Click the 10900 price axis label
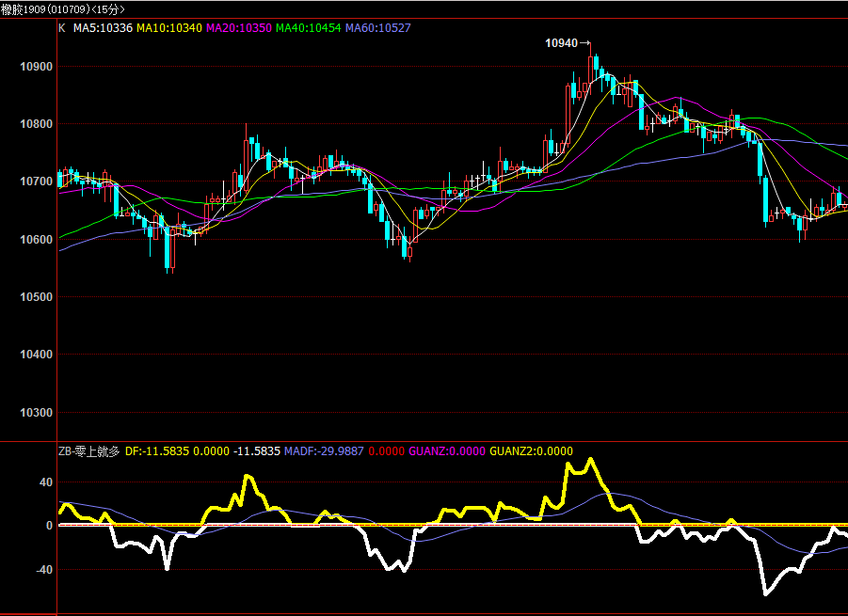The image size is (848, 616). click(36, 67)
